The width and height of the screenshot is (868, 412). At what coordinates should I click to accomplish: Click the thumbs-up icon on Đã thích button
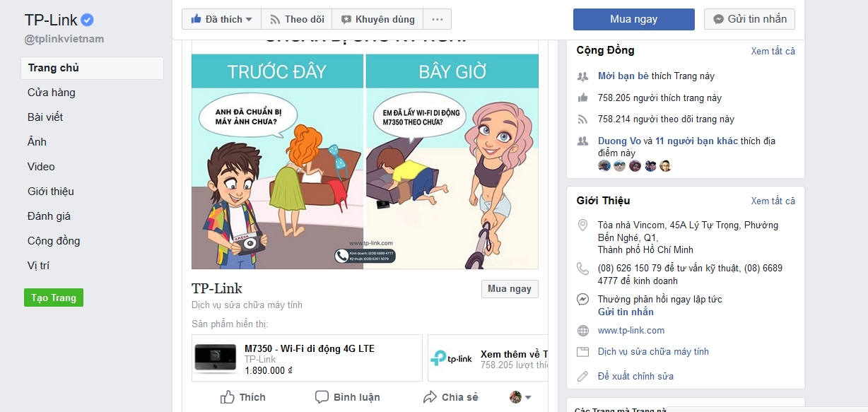(196, 19)
